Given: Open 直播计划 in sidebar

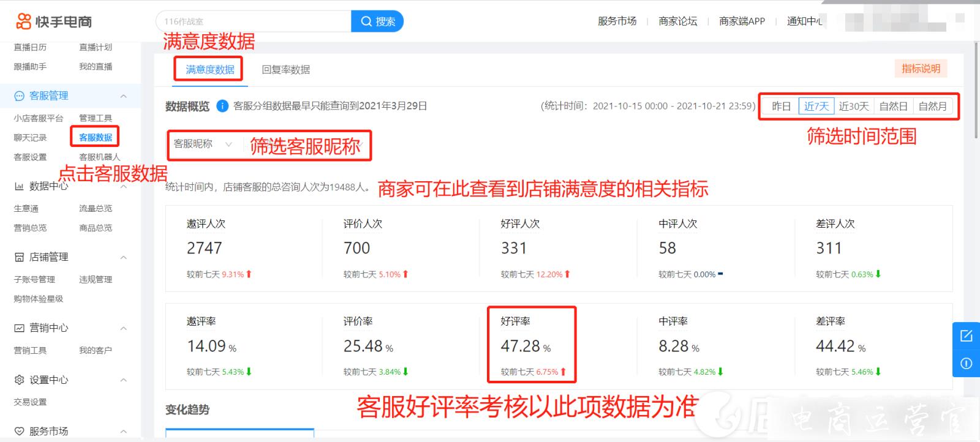Looking at the screenshot, I should click(96, 47).
